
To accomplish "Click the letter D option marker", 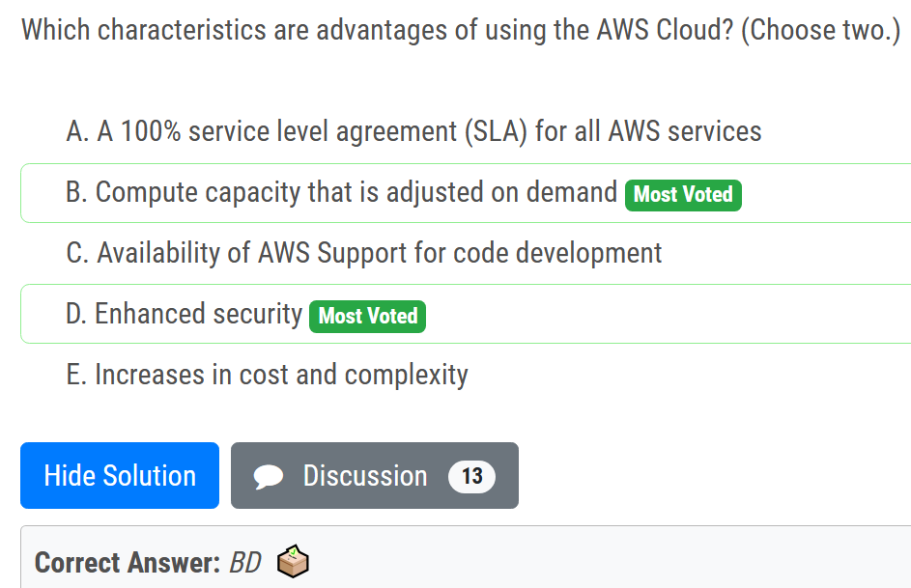I will coord(75,314).
